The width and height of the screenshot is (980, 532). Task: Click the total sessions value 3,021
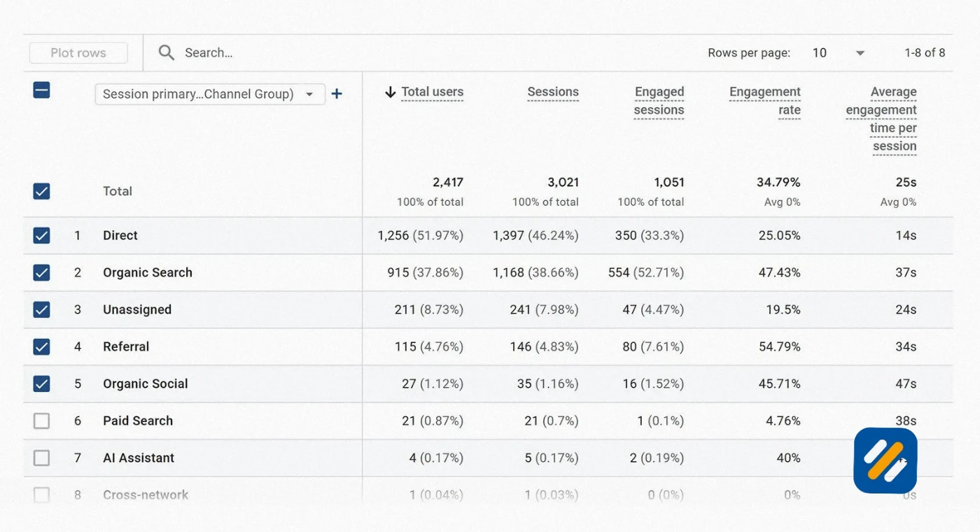(563, 182)
